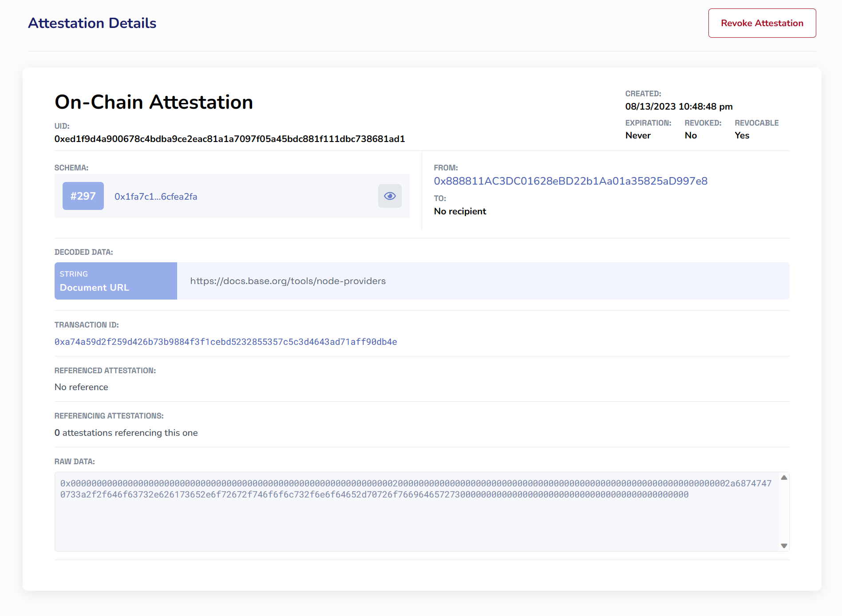
Task: Open the FROM address 0x888811AC3D… link
Action: coord(570,181)
